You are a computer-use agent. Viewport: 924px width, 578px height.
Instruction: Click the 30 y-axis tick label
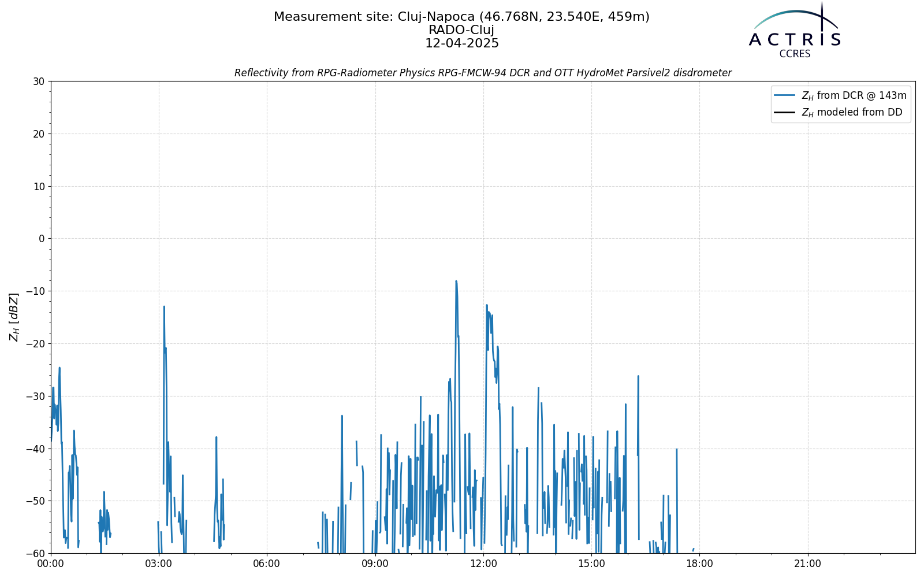pos(39,81)
